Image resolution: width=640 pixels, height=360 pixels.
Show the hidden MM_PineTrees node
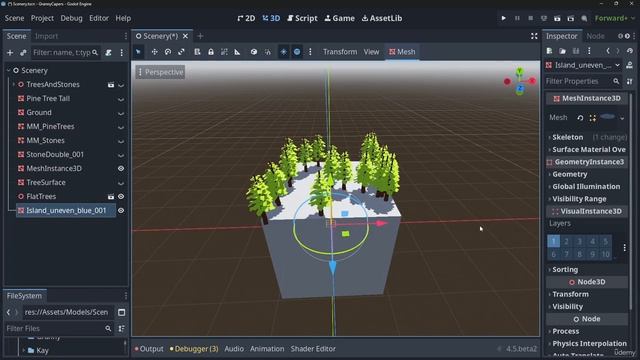121,127
